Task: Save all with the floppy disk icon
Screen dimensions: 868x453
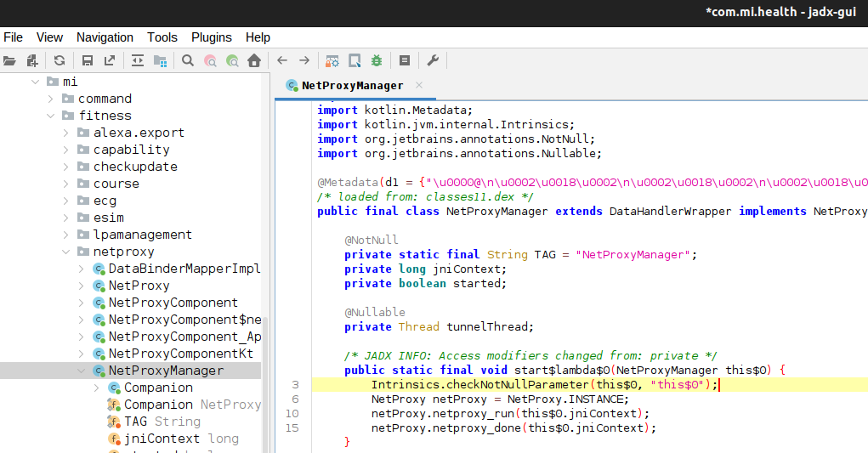Action: (87, 61)
